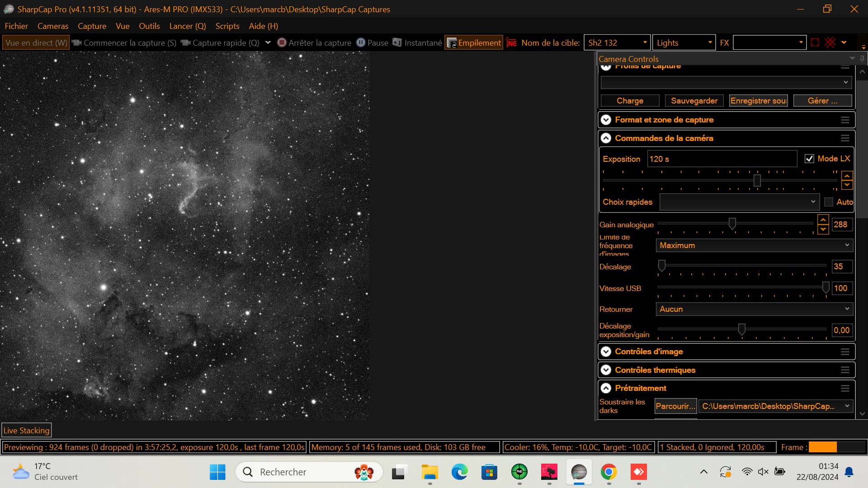Open the Camera Controls panel options arrow
The image size is (868, 488).
click(852, 59)
